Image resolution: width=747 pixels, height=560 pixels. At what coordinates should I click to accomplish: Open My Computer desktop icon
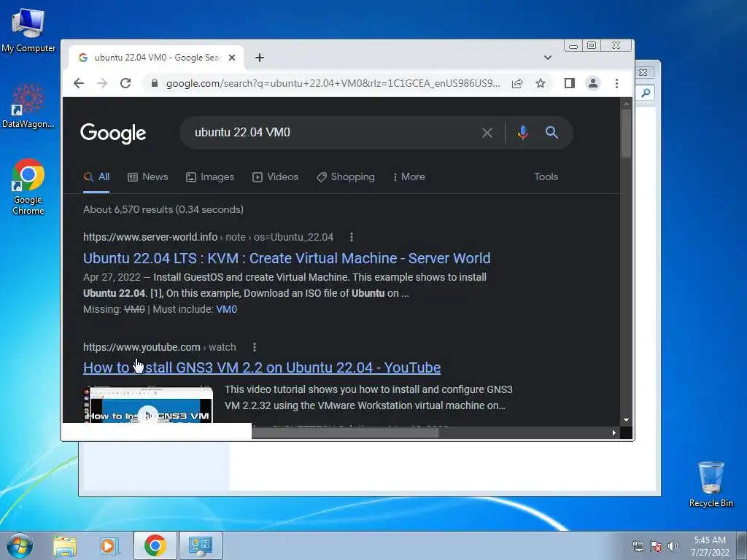28,29
